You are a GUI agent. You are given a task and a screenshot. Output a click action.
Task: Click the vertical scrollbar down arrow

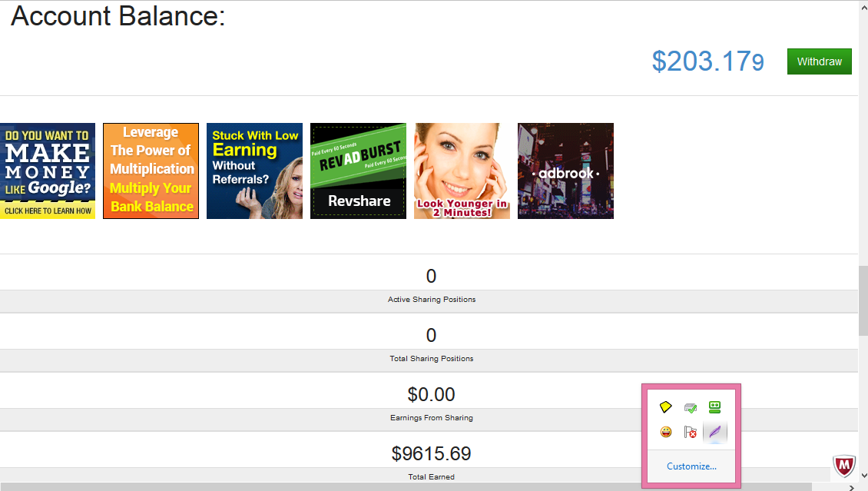[863, 476]
